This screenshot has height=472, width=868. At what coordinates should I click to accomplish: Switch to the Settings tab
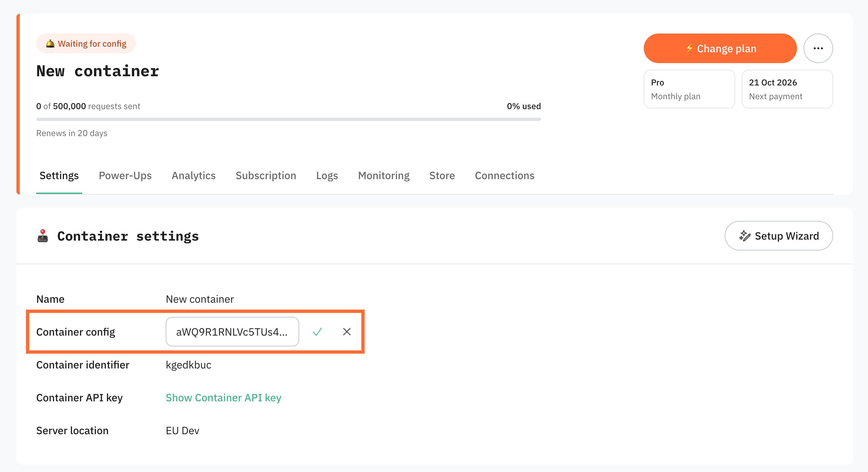[59, 176]
